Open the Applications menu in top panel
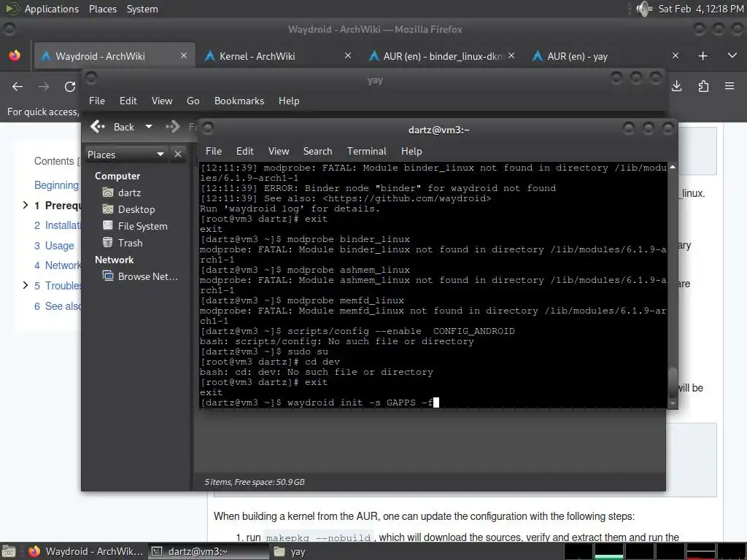 (52, 9)
